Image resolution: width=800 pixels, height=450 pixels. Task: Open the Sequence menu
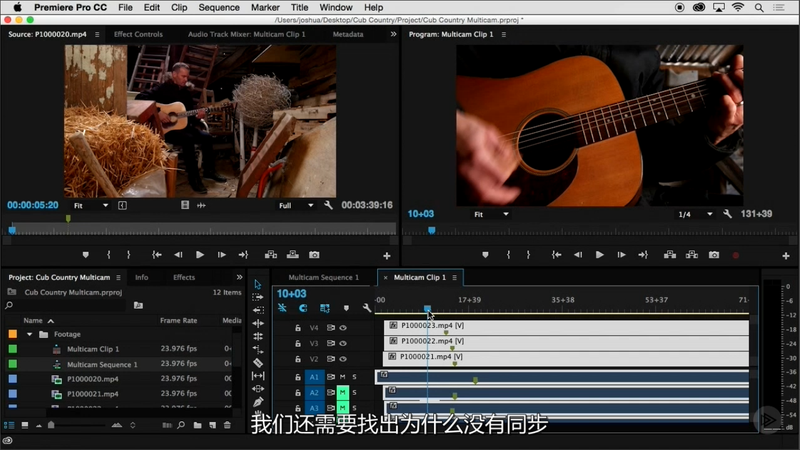tap(219, 8)
